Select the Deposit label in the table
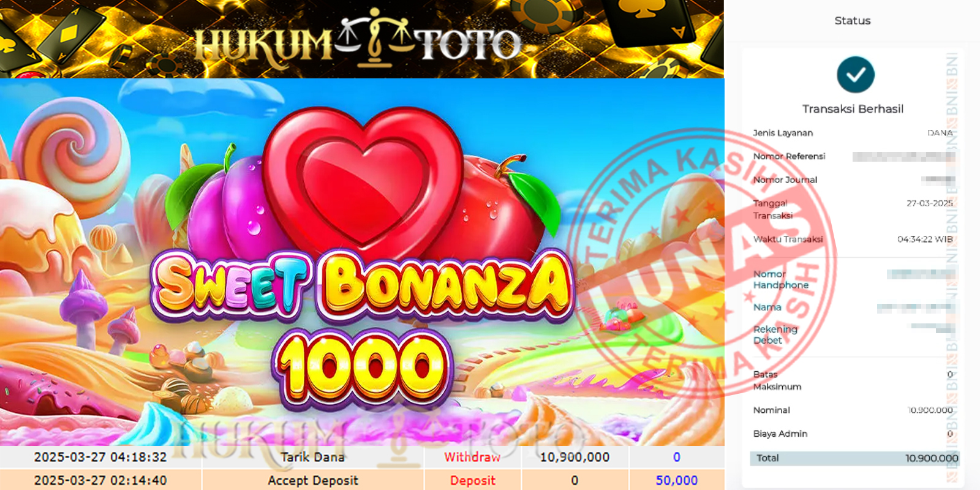 (472, 480)
